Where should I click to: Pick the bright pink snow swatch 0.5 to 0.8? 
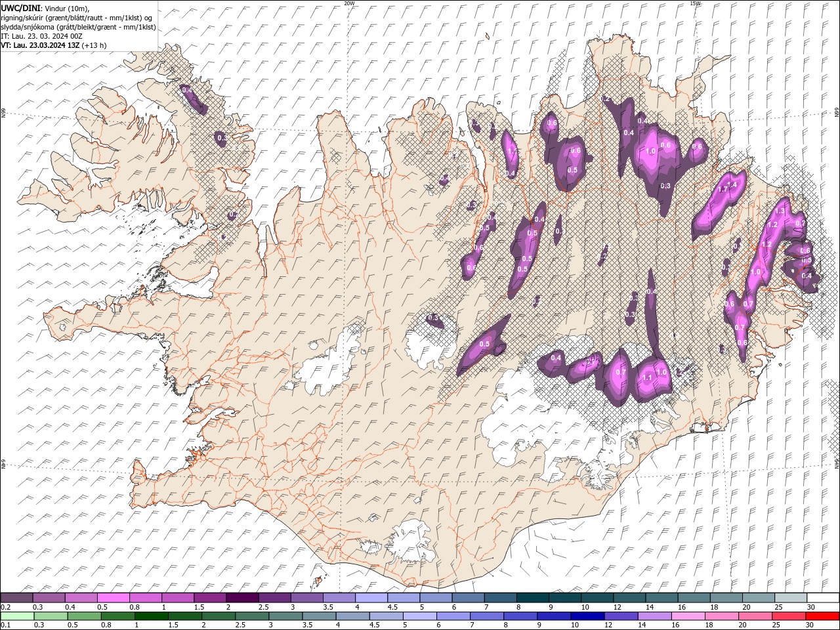(114, 598)
